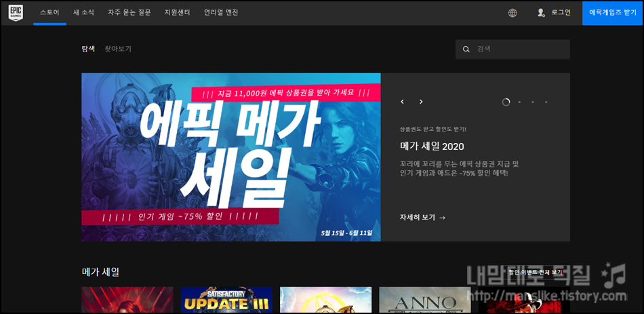The width and height of the screenshot is (644, 314).
Task: Jump to the third carousel dot
Action: pyautogui.click(x=533, y=102)
